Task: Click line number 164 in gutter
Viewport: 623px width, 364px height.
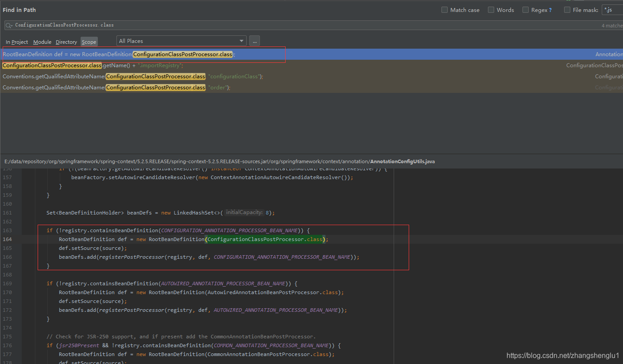Action: (8, 239)
